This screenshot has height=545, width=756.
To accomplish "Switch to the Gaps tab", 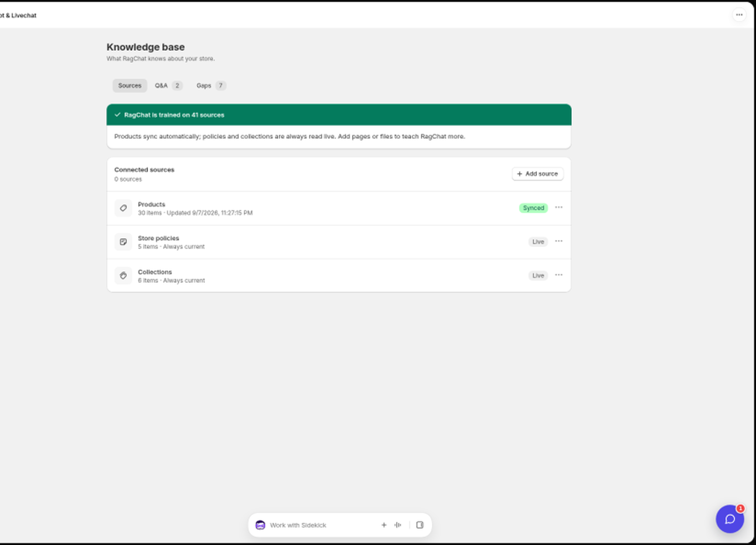I will (211, 85).
